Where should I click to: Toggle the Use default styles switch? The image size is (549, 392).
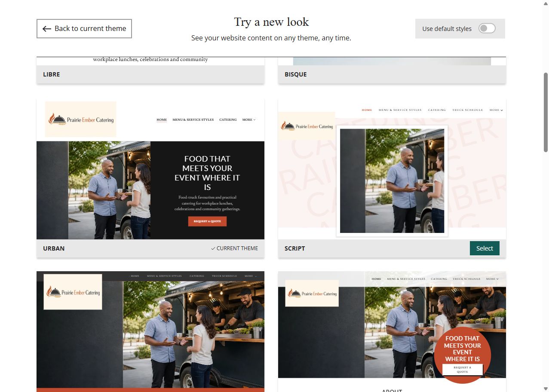point(487,28)
